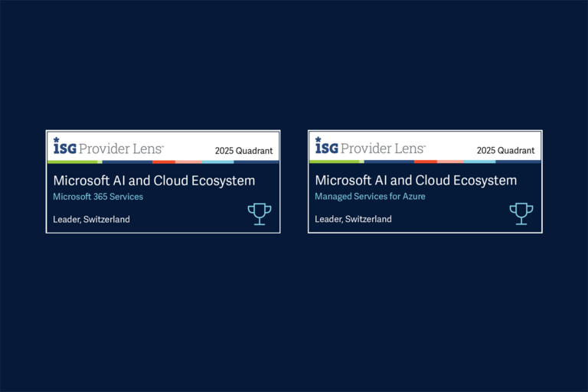Click the salmon color bar segment on the right badge

[450, 162]
